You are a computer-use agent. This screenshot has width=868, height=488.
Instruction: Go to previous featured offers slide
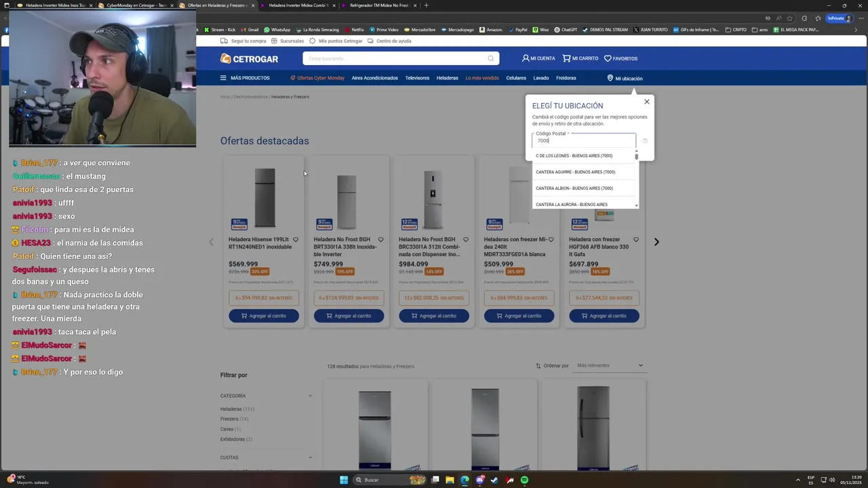[x=211, y=242]
